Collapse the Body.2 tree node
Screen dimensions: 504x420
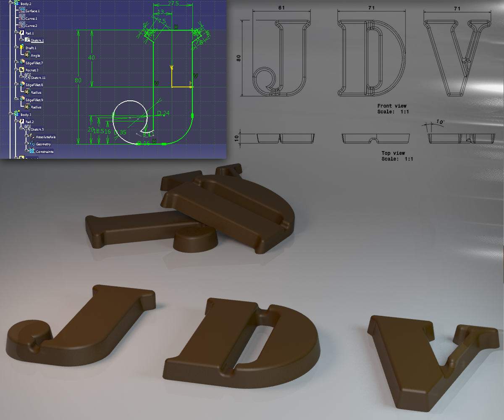tap(10, 3)
